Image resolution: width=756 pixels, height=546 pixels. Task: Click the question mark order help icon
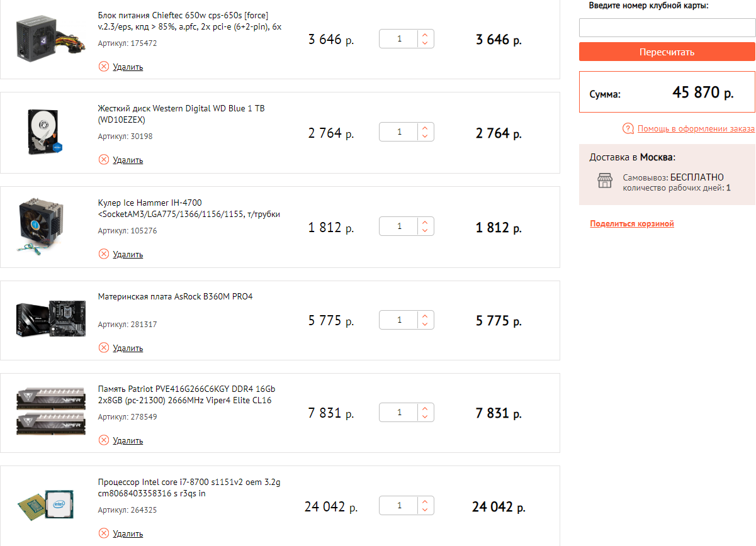(628, 129)
